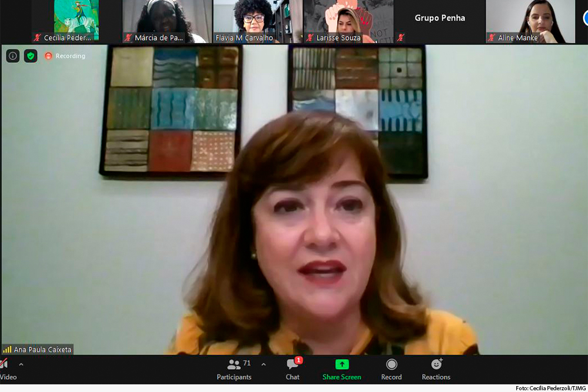Click the green encryption shield icon
This screenshot has height=392, width=588.
coord(31,56)
